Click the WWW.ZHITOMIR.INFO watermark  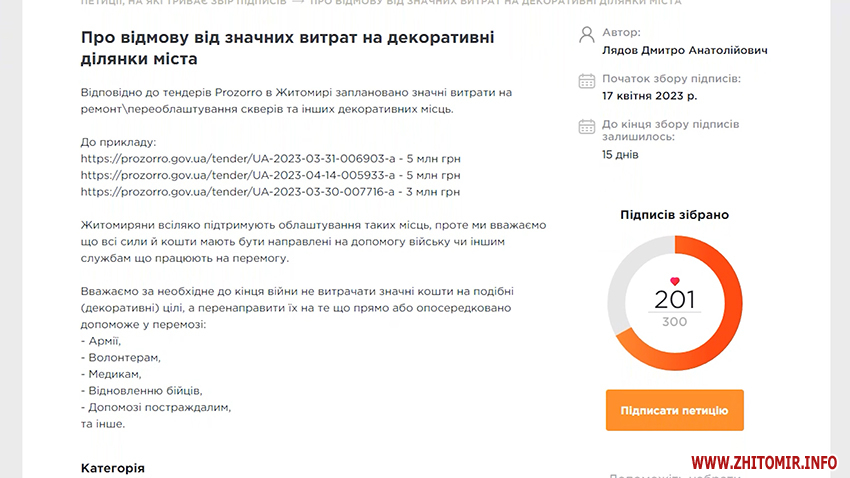[763, 462]
